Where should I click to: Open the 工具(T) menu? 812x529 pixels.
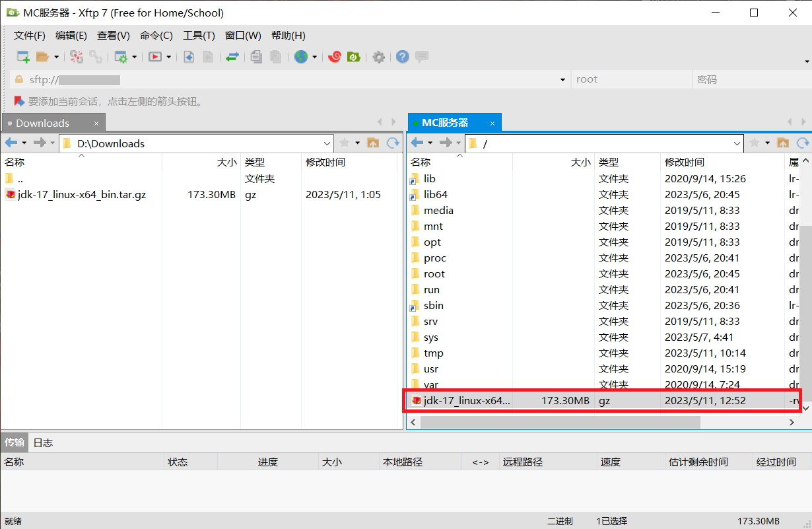(199, 36)
